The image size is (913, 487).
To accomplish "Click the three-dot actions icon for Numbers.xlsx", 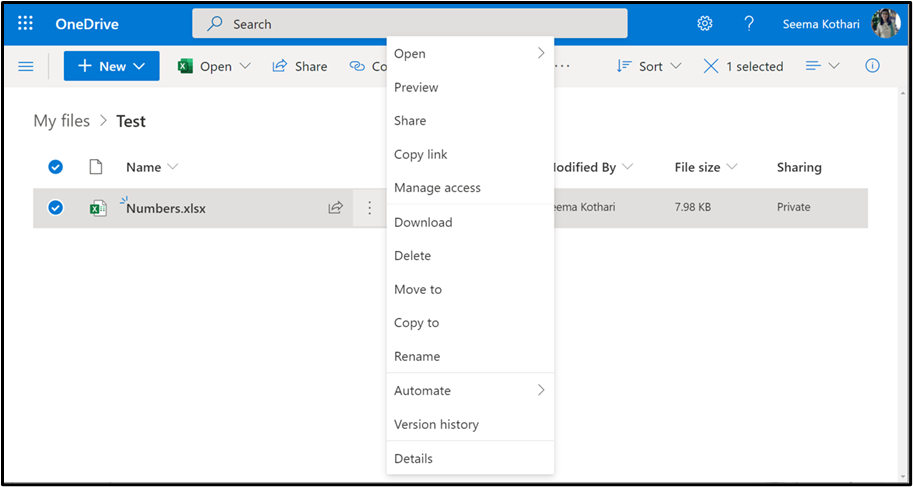I will click(369, 208).
